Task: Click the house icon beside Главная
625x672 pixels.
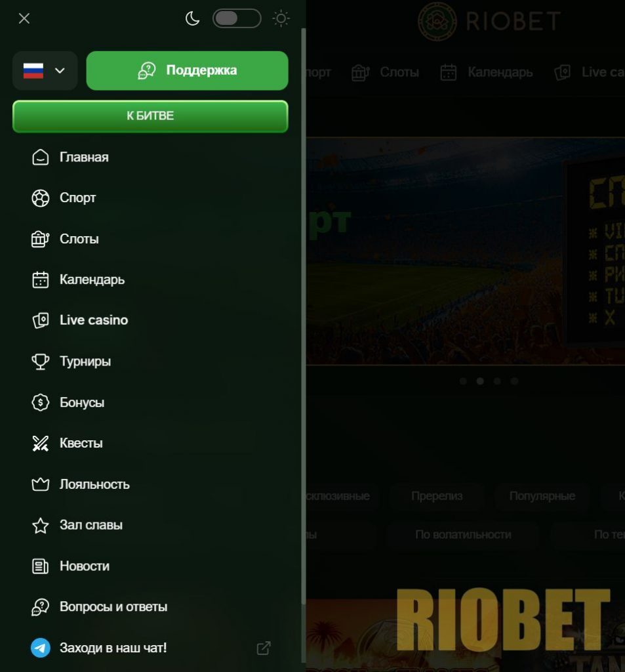Action: tap(40, 157)
